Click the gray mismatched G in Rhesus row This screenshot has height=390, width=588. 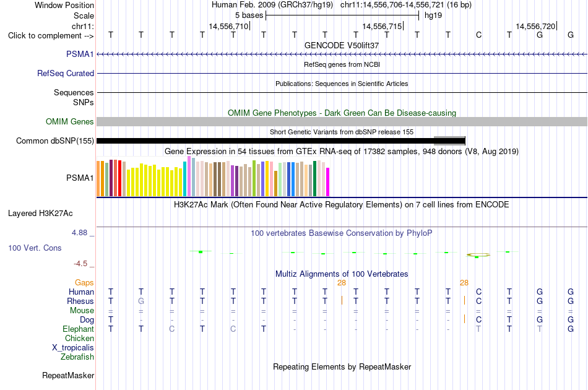click(x=141, y=301)
